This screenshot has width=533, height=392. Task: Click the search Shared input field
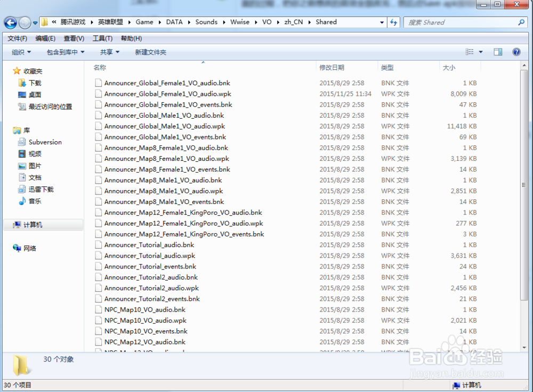(462, 22)
